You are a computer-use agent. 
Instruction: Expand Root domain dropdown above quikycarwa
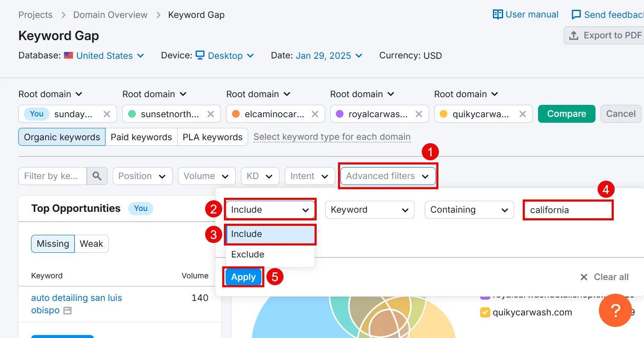coord(466,94)
